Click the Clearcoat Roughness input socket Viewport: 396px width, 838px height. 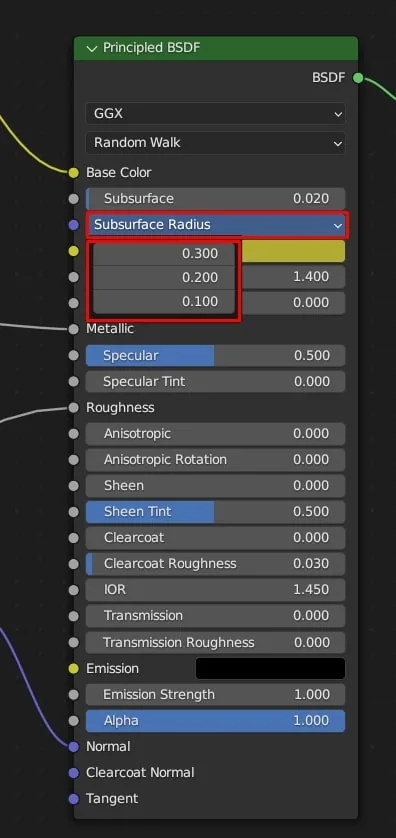(74, 564)
